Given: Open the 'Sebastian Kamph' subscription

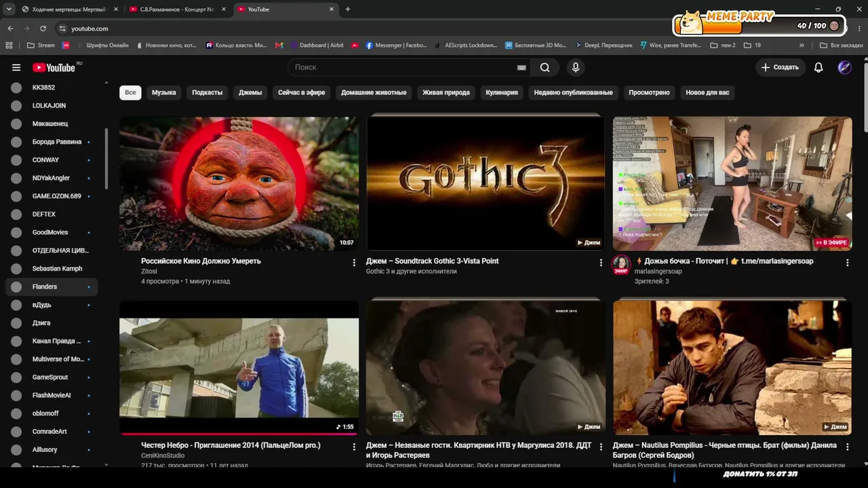Looking at the screenshot, I should [x=51, y=268].
